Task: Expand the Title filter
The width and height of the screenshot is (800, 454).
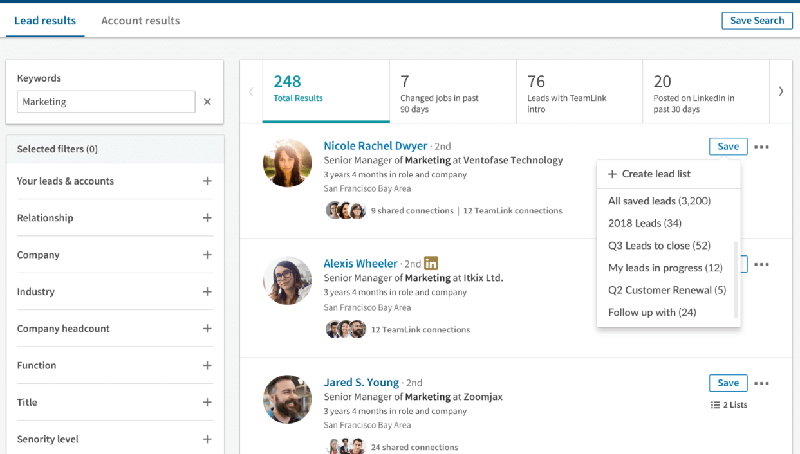Action: [207, 402]
